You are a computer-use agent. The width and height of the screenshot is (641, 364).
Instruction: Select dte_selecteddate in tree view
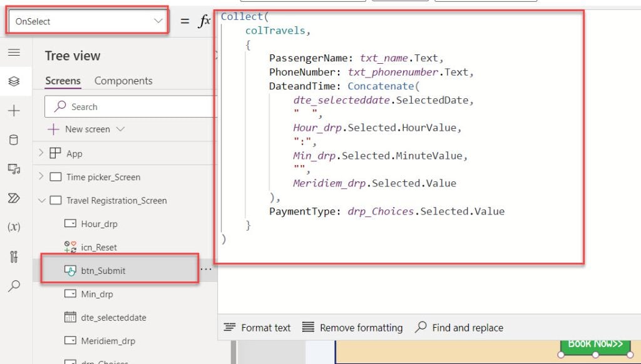click(114, 318)
